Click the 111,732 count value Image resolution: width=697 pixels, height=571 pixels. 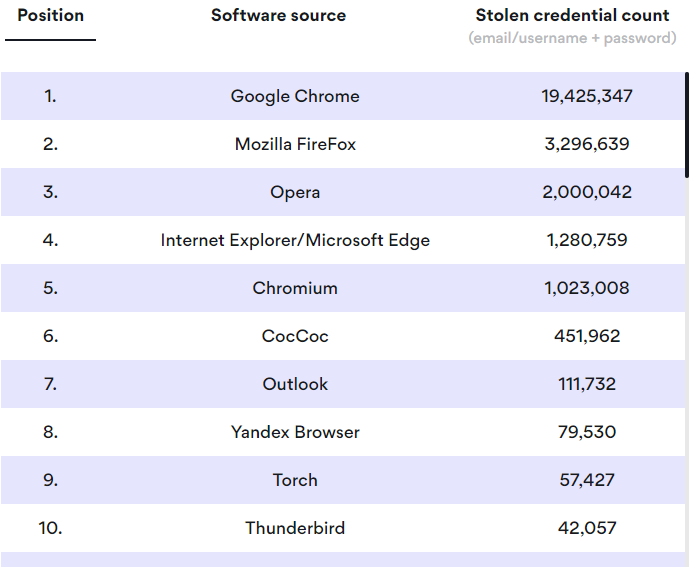[587, 384]
